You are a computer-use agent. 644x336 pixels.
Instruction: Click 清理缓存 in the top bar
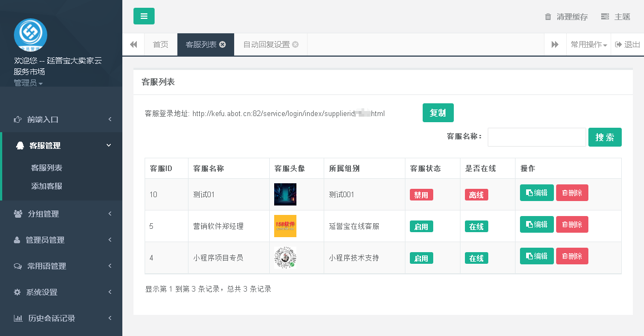(572, 17)
